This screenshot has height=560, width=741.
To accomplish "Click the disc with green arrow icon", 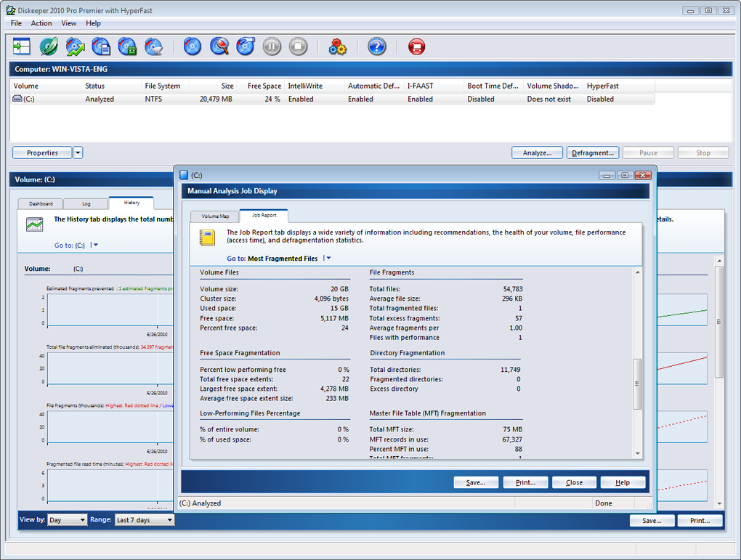I will [75, 47].
